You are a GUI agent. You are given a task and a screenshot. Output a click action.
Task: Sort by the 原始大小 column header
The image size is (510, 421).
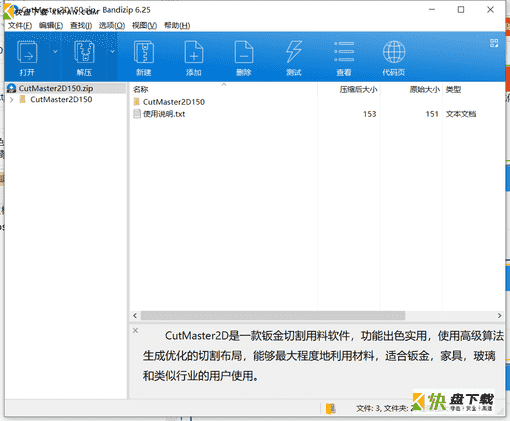(x=424, y=89)
